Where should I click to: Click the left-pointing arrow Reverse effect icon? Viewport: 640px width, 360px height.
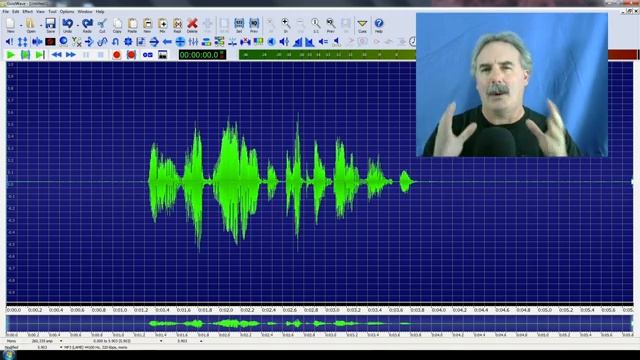[x=167, y=42]
